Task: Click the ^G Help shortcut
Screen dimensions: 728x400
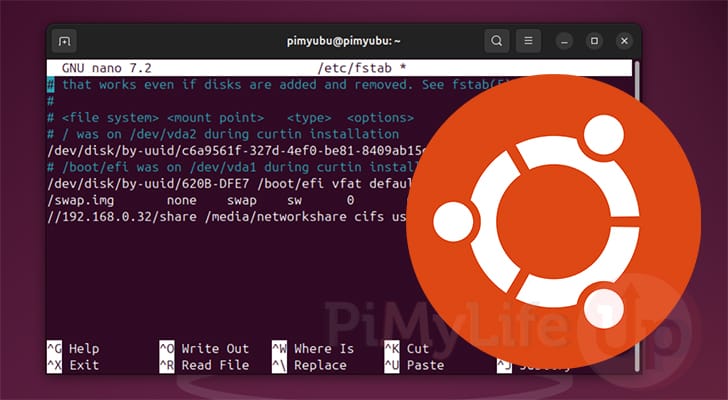Action: 73,348
